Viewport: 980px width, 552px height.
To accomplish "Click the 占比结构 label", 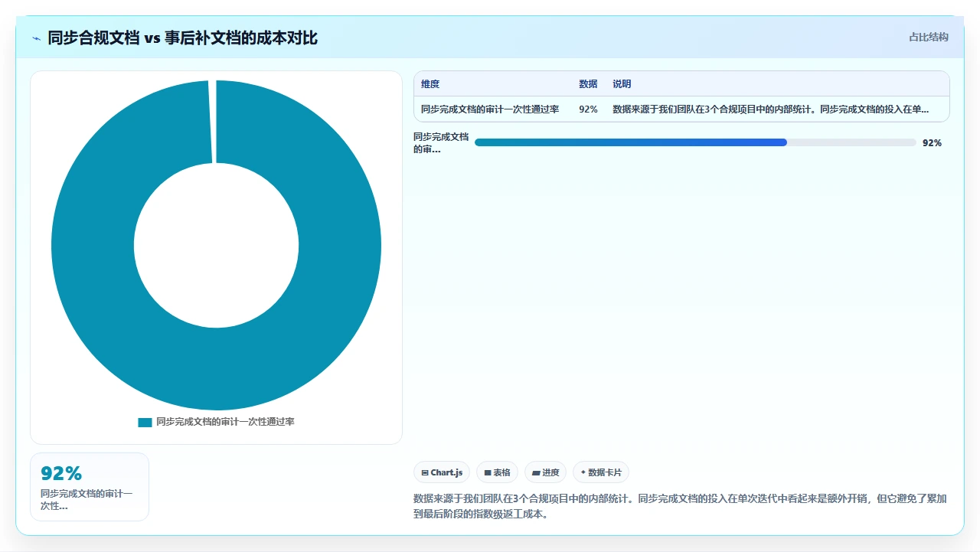I will click(929, 37).
